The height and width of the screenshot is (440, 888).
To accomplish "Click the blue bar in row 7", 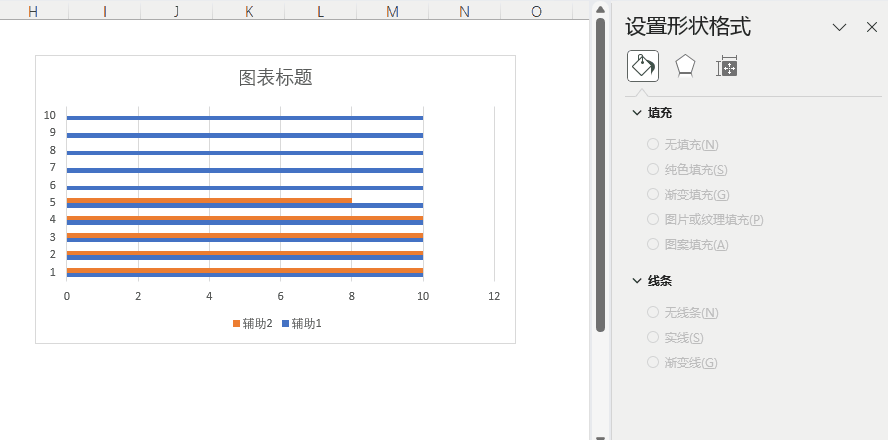I will 245,170.
